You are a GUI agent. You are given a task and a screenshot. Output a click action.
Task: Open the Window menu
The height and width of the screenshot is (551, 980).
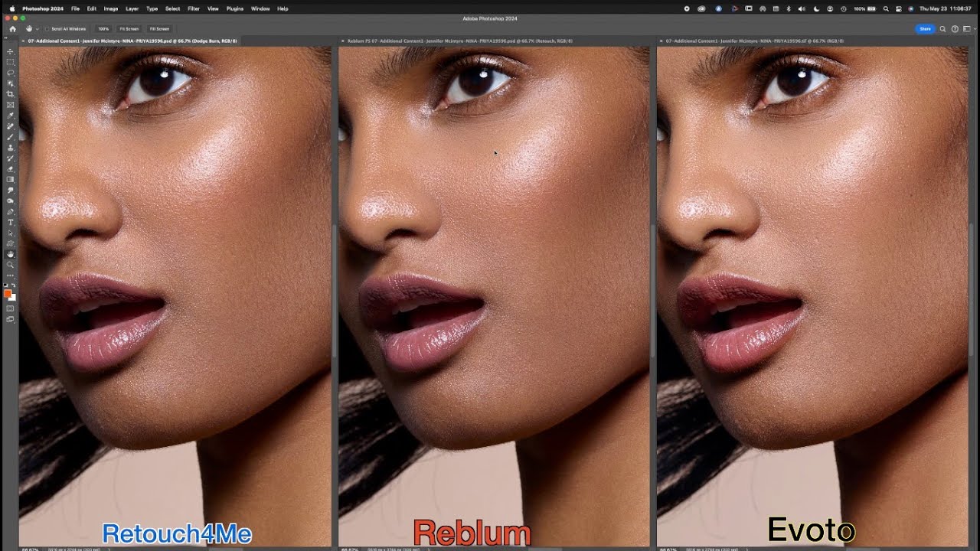(x=260, y=8)
